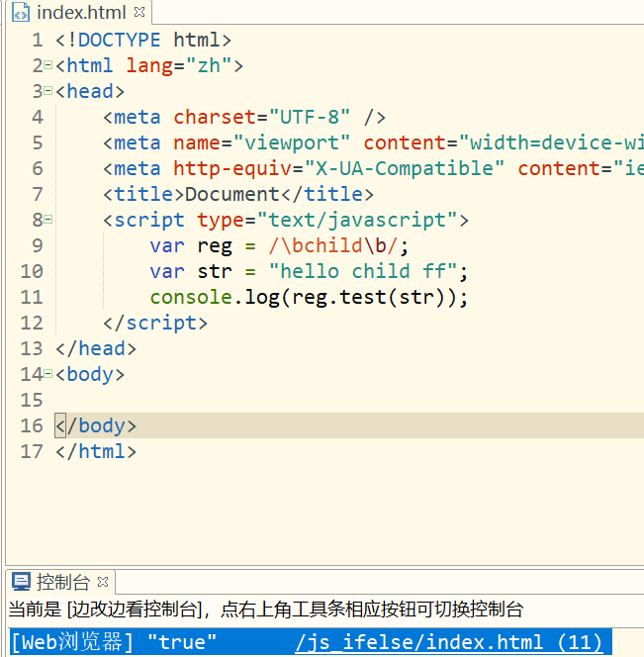Click the closing </script> tag

155,323
